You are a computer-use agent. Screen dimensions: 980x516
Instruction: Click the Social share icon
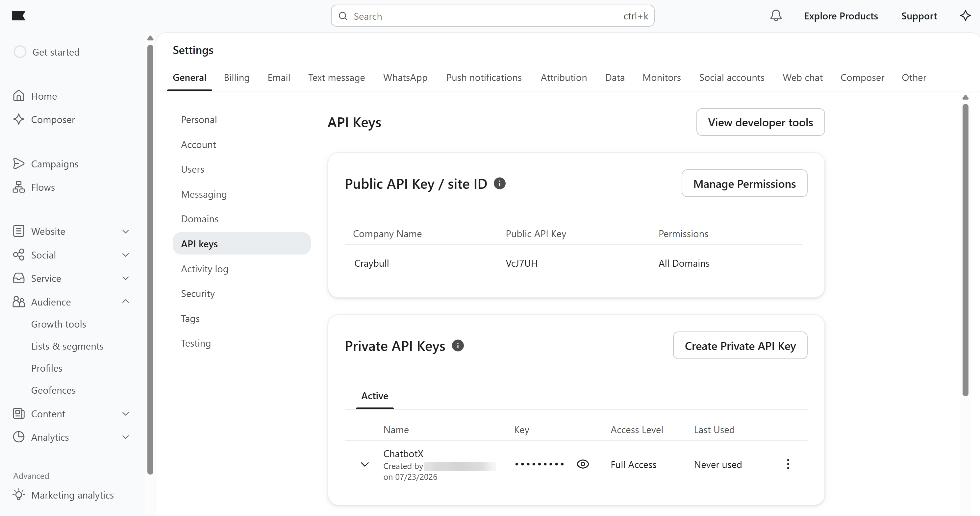(x=19, y=255)
